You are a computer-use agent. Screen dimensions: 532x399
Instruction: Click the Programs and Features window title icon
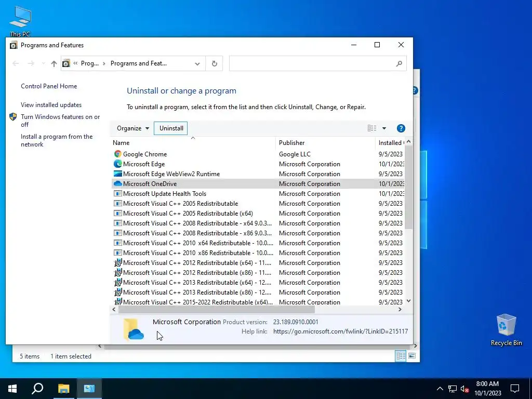point(14,45)
